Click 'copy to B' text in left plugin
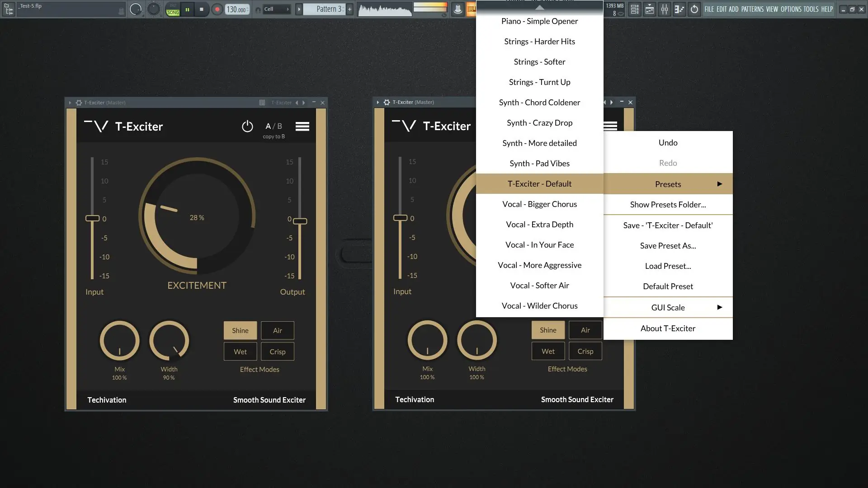868x488 pixels. pos(274,136)
